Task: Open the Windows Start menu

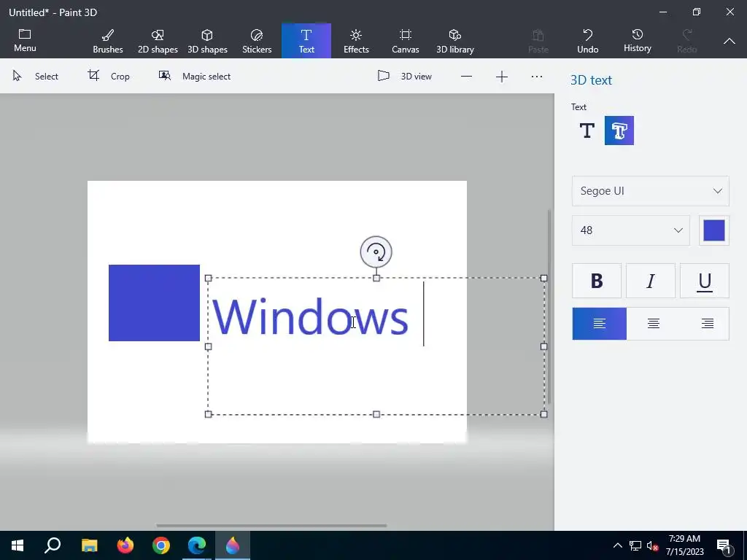Action: tap(18, 545)
